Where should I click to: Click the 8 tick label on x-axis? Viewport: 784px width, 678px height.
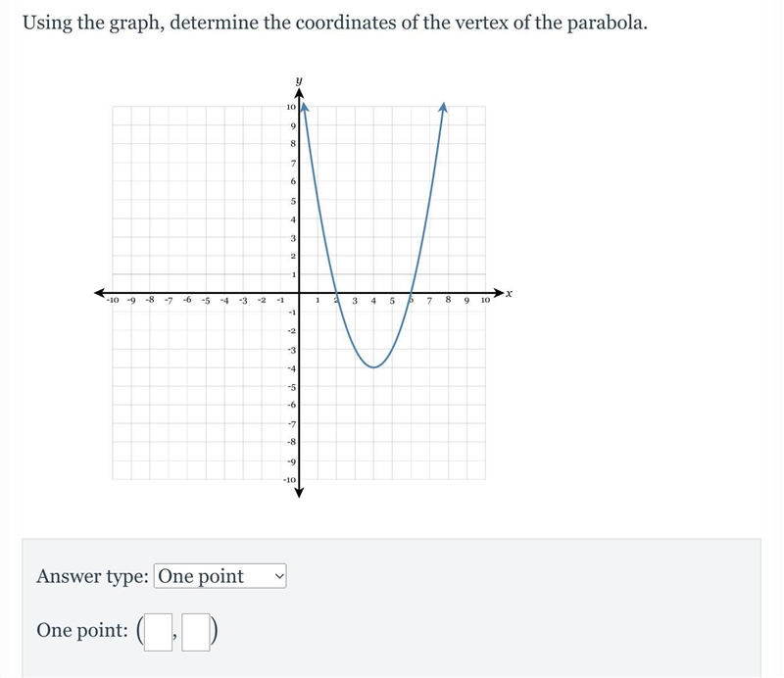[x=448, y=300]
